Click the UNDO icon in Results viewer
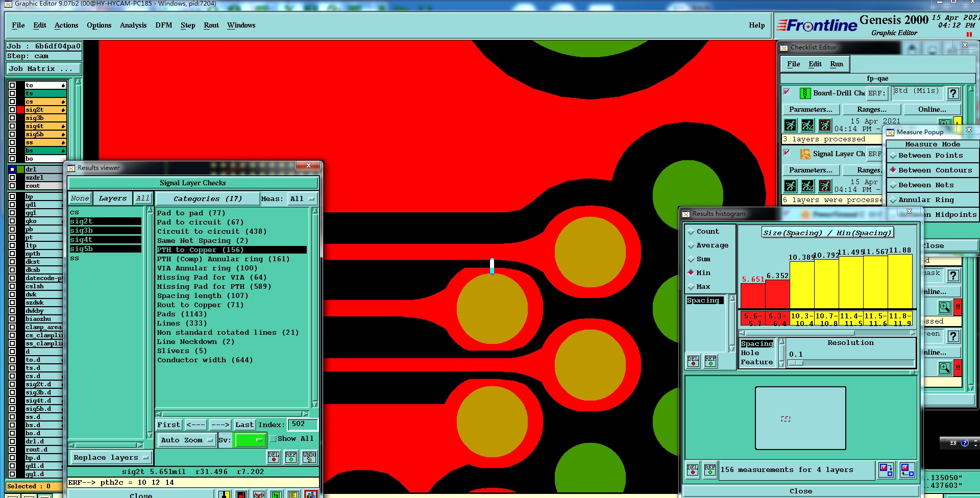The width and height of the screenshot is (980, 498). point(309,457)
